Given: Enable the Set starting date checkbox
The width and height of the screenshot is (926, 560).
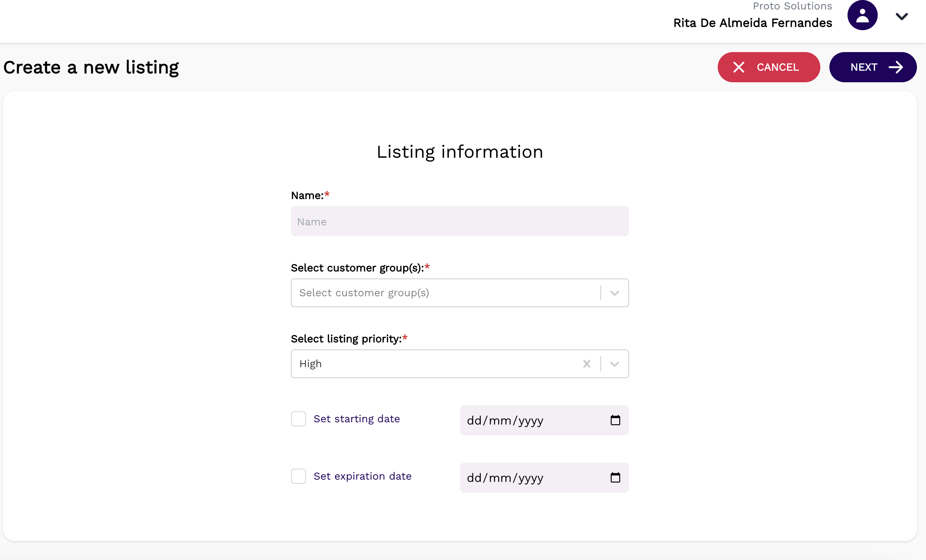Looking at the screenshot, I should pyautogui.click(x=298, y=419).
